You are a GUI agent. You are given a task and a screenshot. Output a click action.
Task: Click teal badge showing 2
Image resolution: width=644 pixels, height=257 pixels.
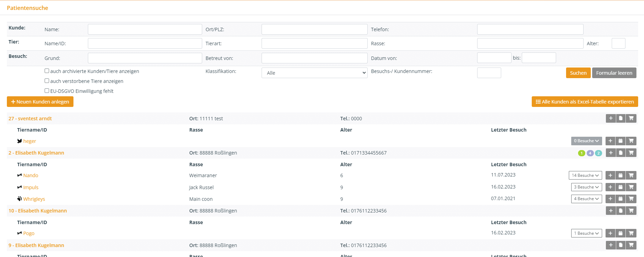[x=598, y=153]
